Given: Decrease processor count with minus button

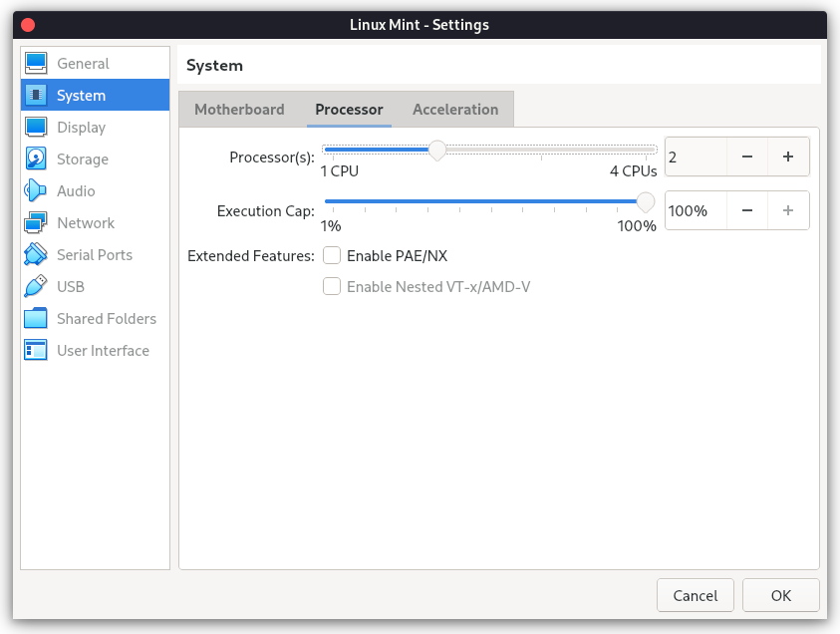Looking at the screenshot, I should tap(747, 157).
